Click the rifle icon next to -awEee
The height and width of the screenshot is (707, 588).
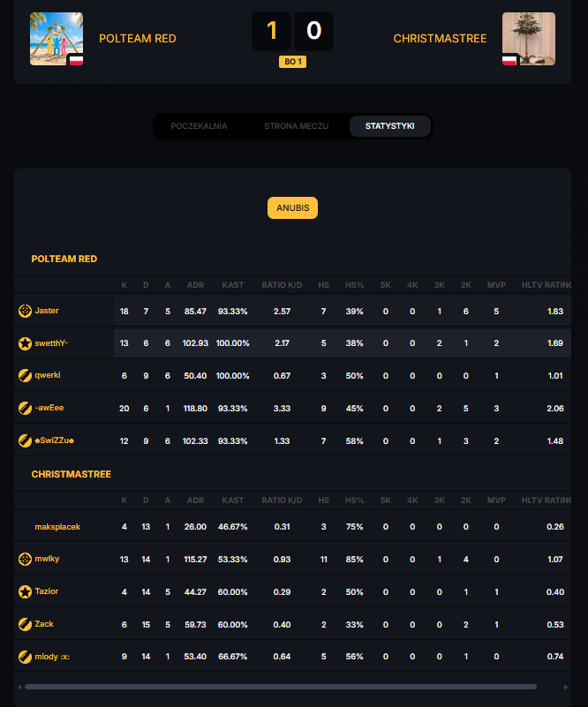tap(25, 408)
